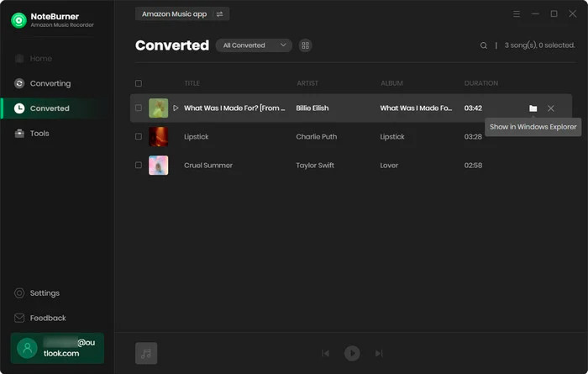
Task: Click the Converting sidebar icon
Action: [x=19, y=83]
